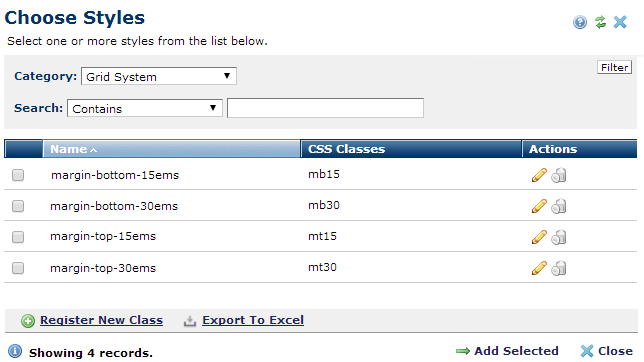Edit the margin-top-30ems style with the pencil
This screenshot has width=644, height=362.
539,268
